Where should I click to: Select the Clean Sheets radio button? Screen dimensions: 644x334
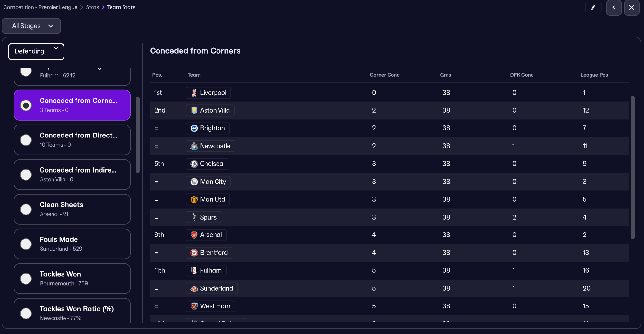(x=26, y=209)
